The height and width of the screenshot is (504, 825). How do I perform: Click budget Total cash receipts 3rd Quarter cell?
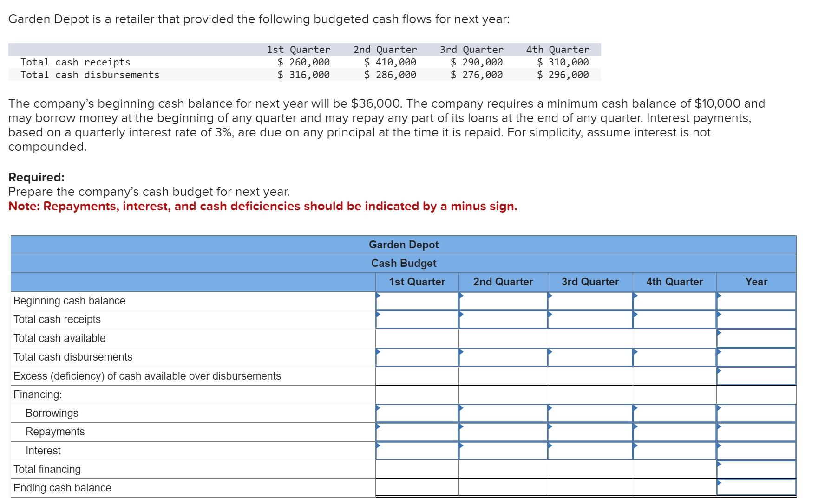[590, 319]
